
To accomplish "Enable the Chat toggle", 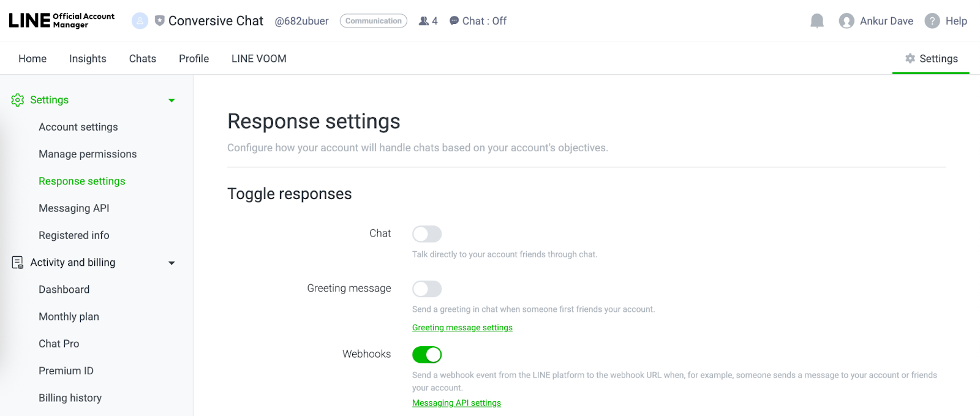I will (427, 234).
